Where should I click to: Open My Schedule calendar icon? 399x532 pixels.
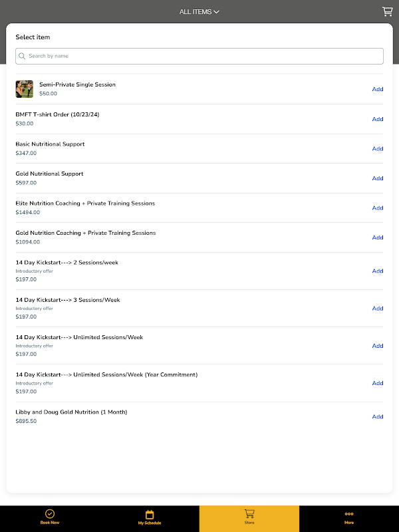tap(150, 514)
